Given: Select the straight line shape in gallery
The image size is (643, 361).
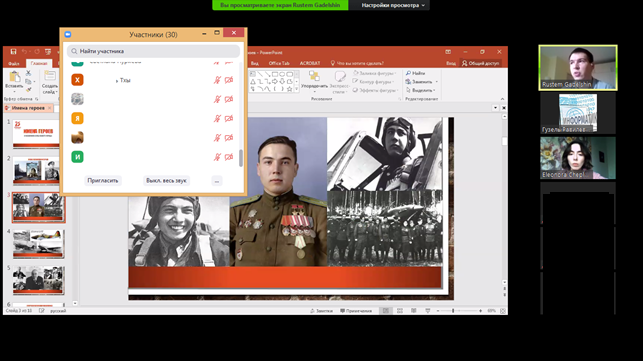Looking at the screenshot, I should [260, 74].
